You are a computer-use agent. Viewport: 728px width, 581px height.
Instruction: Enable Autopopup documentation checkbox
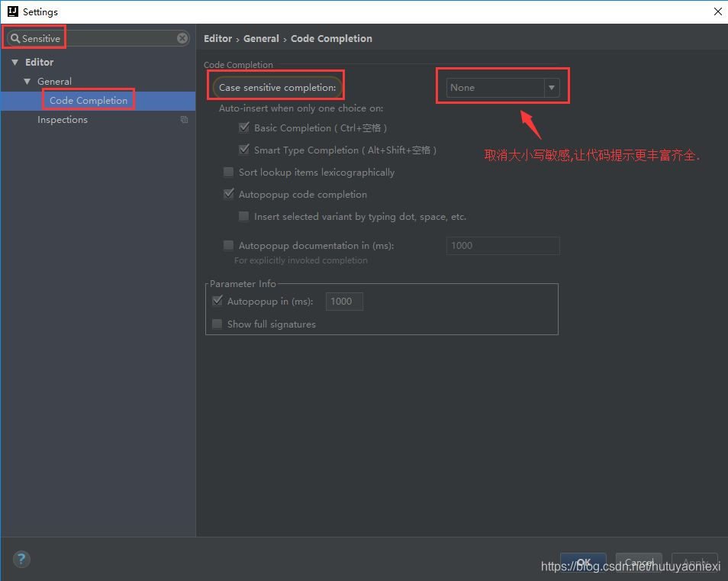pyautogui.click(x=228, y=245)
